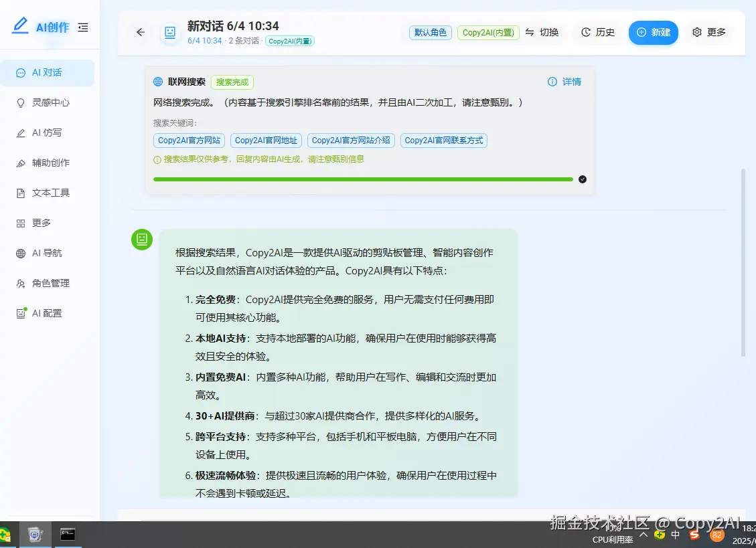Click the conversation title 新对话 6/4 10:34
The width and height of the screenshot is (756, 548).
click(233, 26)
